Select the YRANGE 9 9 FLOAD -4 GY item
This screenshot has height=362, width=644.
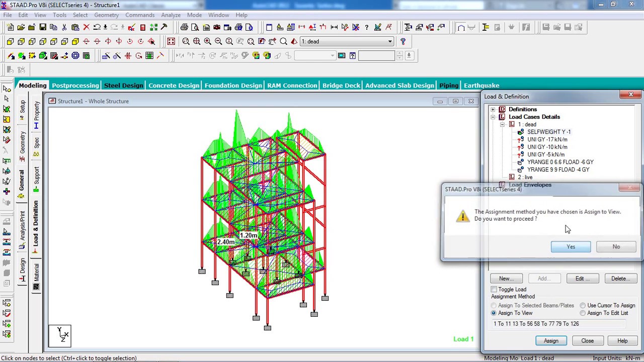(558, 169)
